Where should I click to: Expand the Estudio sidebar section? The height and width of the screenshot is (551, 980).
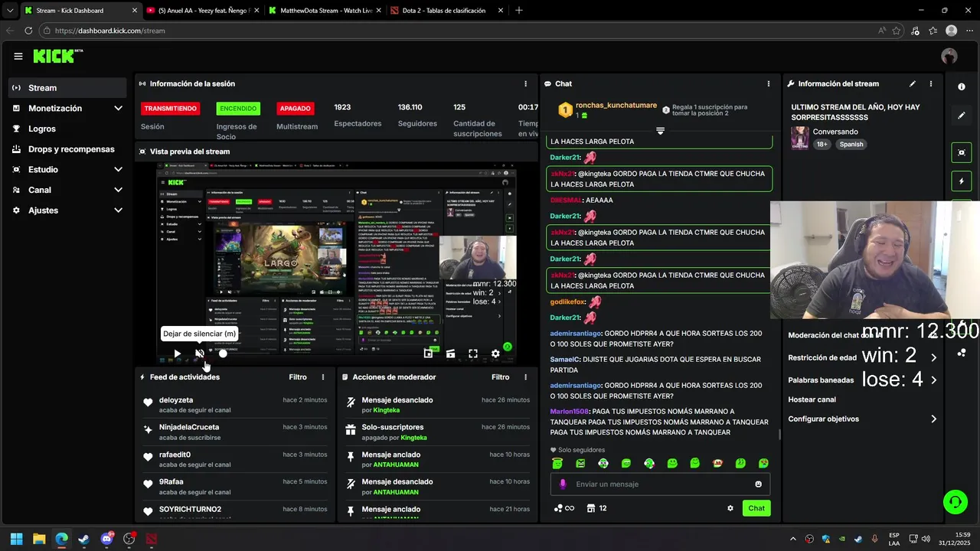click(x=118, y=170)
